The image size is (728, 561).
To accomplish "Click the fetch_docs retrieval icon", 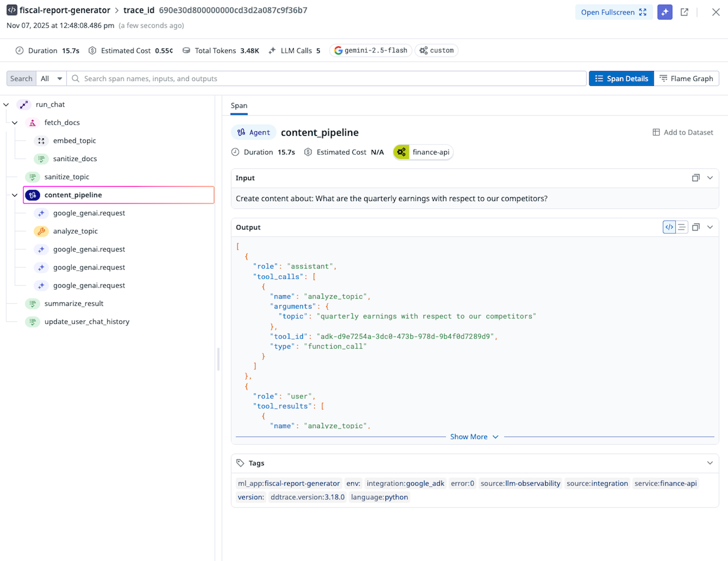I will (33, 123).
